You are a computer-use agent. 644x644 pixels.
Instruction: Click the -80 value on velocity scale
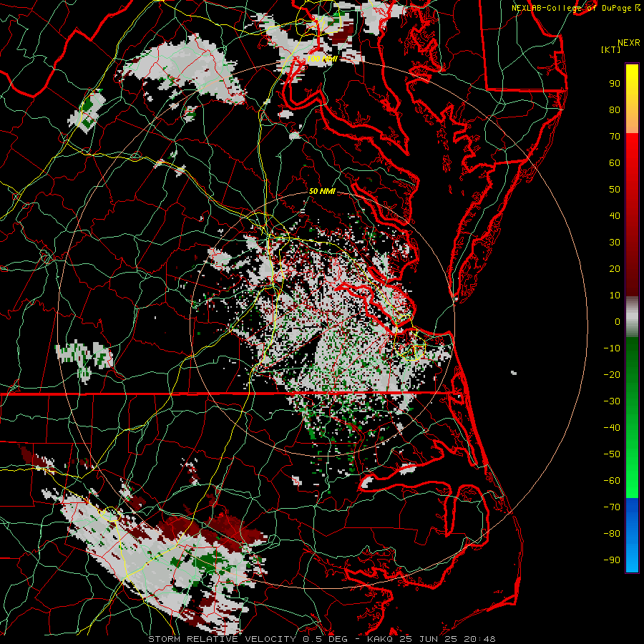click(612, 534)
